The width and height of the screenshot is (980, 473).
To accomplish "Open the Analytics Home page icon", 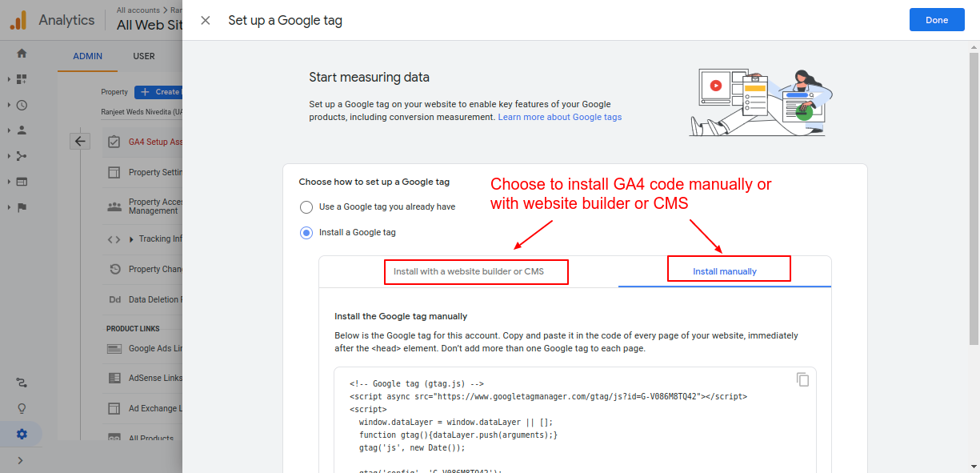I will tap(22, 52).
